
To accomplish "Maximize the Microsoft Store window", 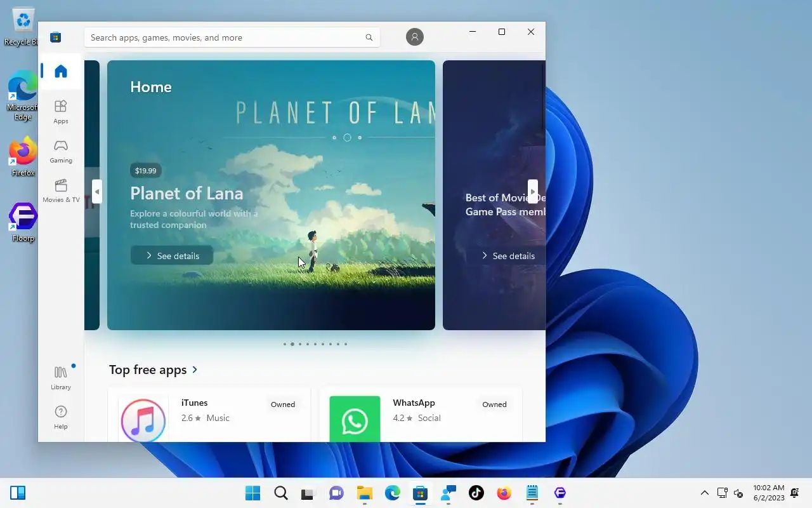I will click(x=502, y=32).
